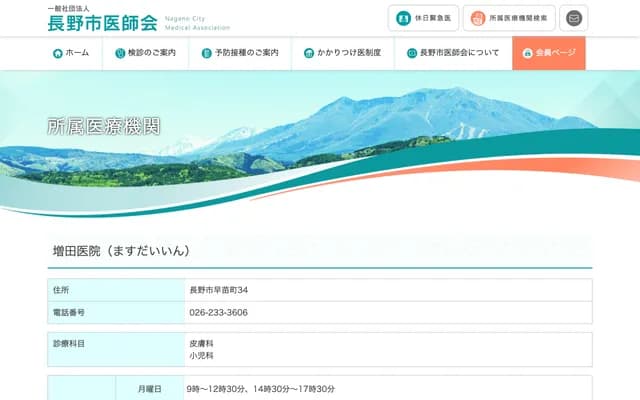This screenshot has width=640, height=400.
Task: Click the phone number 026-233-3606
Action: (218, 312)
